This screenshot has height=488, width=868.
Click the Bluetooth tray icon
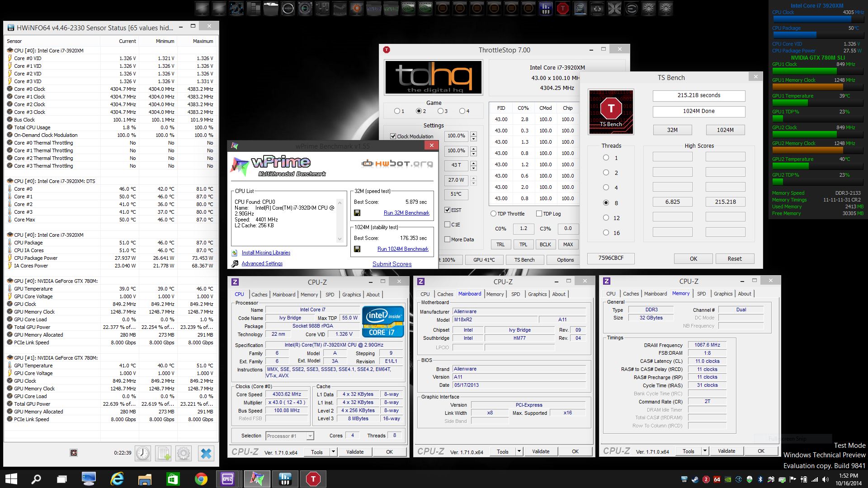pos(760,479)
